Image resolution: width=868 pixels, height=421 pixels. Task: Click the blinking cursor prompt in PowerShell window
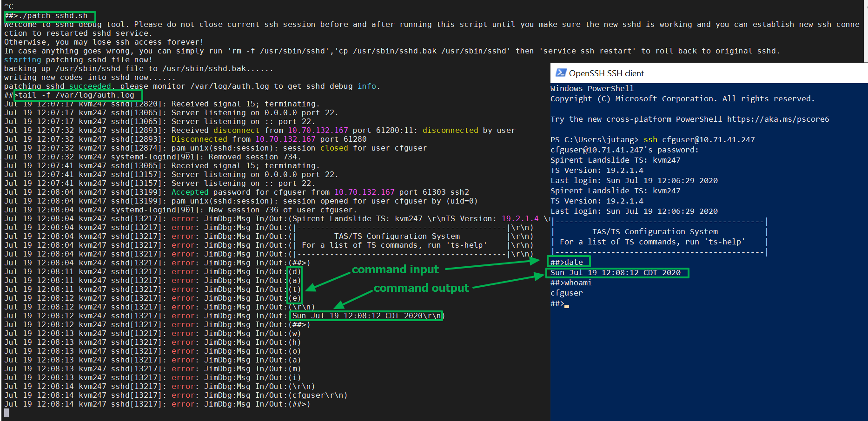pyautogui.click(x=567, y=306)
